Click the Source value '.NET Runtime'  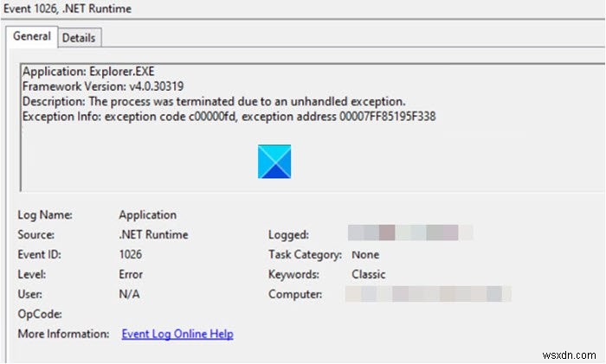tap(154, 234)
